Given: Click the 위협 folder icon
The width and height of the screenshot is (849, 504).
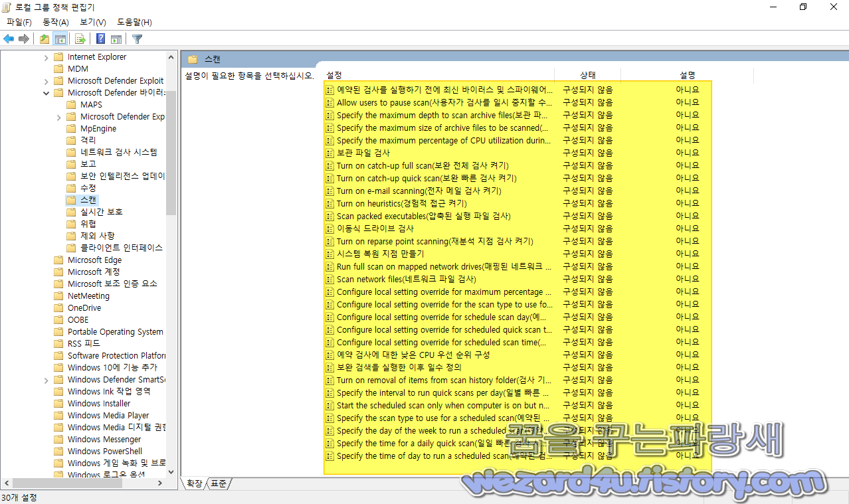Looking at the screenshot, I should click(x=71, y=224).
